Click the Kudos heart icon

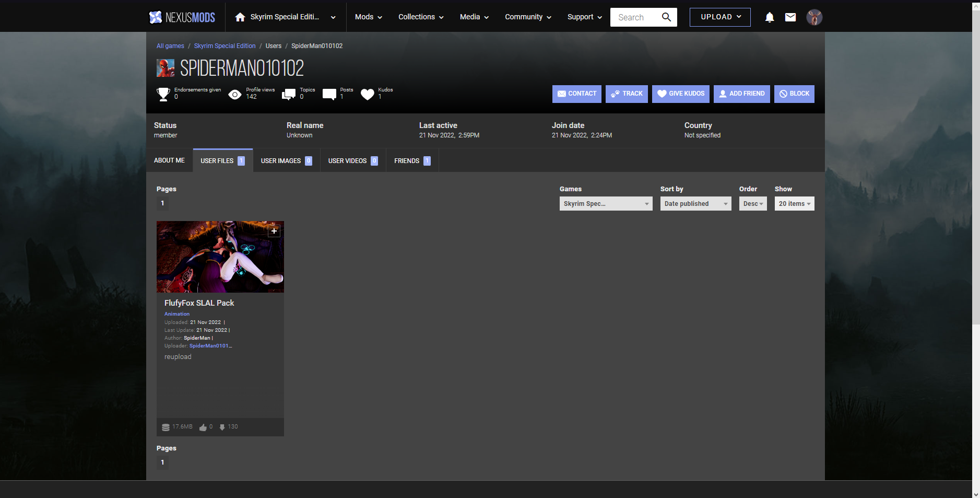[368, 95]
